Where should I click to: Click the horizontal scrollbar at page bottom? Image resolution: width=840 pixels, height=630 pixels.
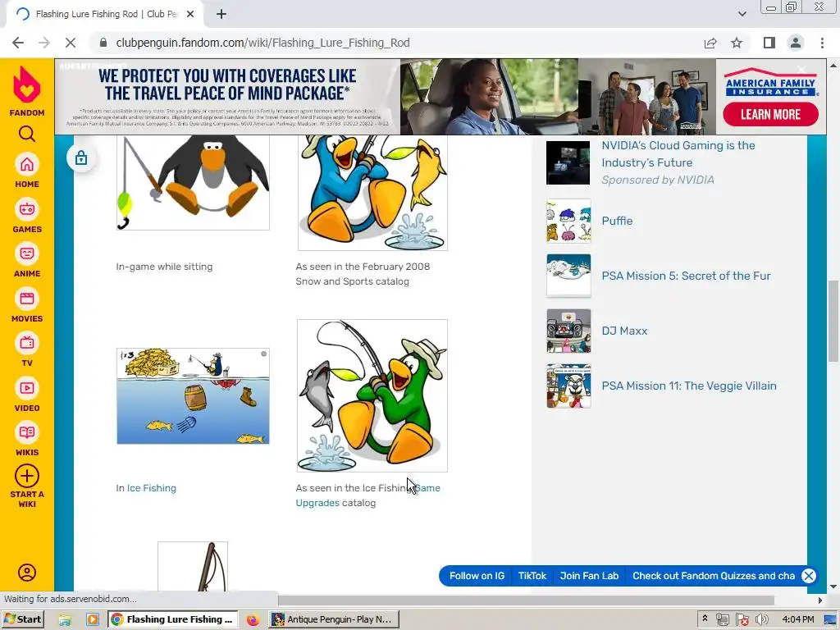point(526,600)
